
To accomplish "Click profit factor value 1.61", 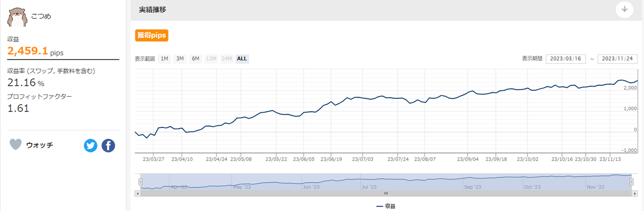I will [18, 108].
